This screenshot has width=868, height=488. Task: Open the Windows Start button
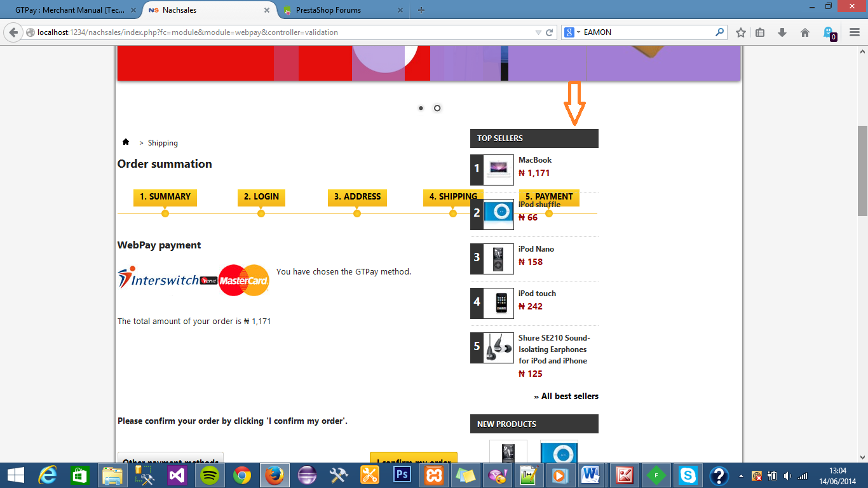[x=15, y=475]
